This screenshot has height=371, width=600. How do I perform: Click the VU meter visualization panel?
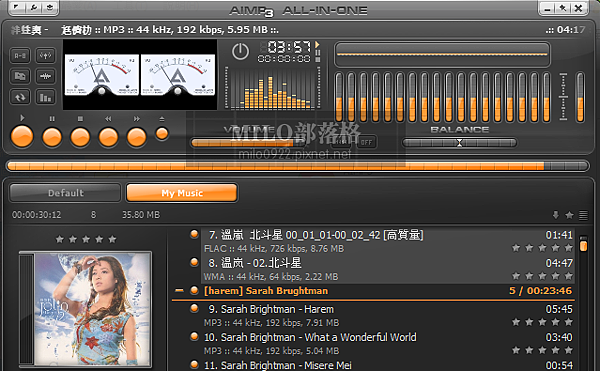click(x=140, y=75)
